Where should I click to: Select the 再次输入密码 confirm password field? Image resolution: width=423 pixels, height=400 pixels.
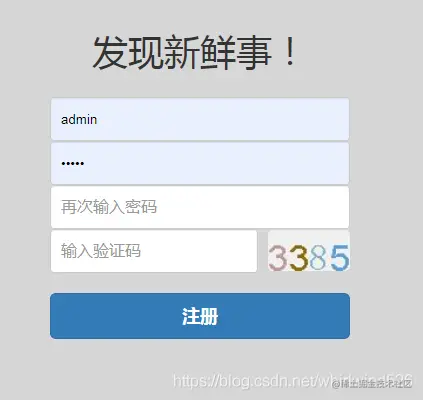tap(200, 207)
